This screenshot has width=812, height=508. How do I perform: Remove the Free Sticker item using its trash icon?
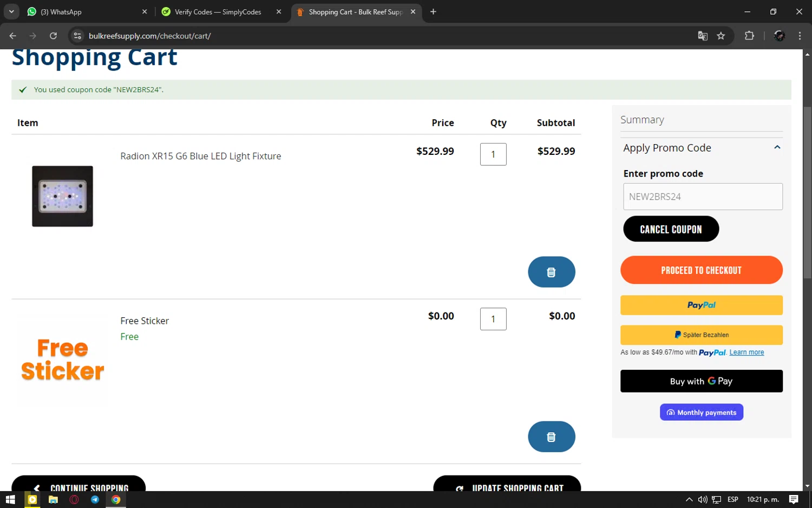tap(551, 437)
